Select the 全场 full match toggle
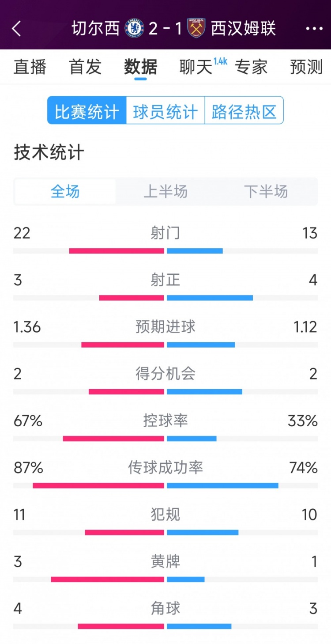331x644 pixels. 65,192
